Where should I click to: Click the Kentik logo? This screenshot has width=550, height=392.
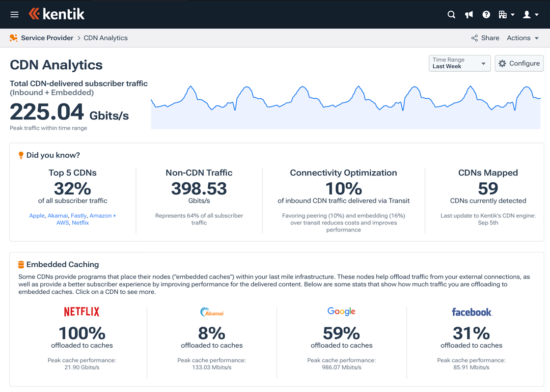(56, 14)
